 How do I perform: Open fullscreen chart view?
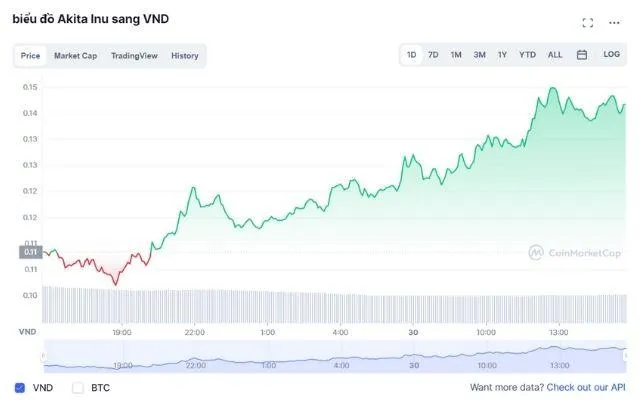[x=587, y=23]
